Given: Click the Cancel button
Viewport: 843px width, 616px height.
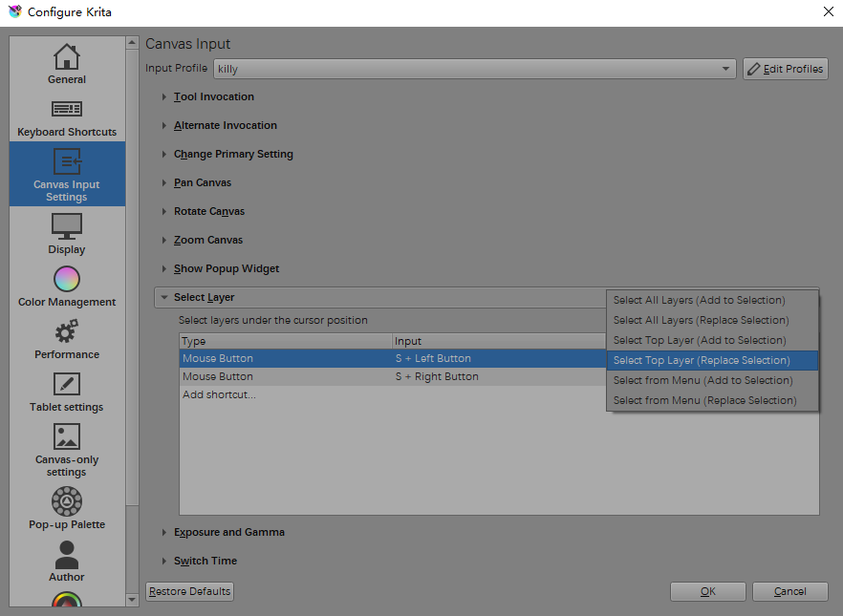Looking at the screenshot, I should 789,591.
